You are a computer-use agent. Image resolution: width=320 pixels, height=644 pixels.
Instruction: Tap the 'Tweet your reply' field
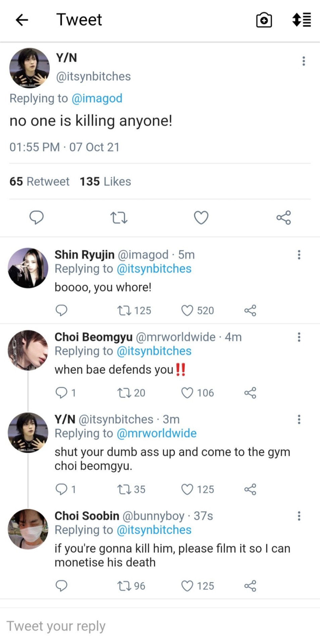point(134,626)
